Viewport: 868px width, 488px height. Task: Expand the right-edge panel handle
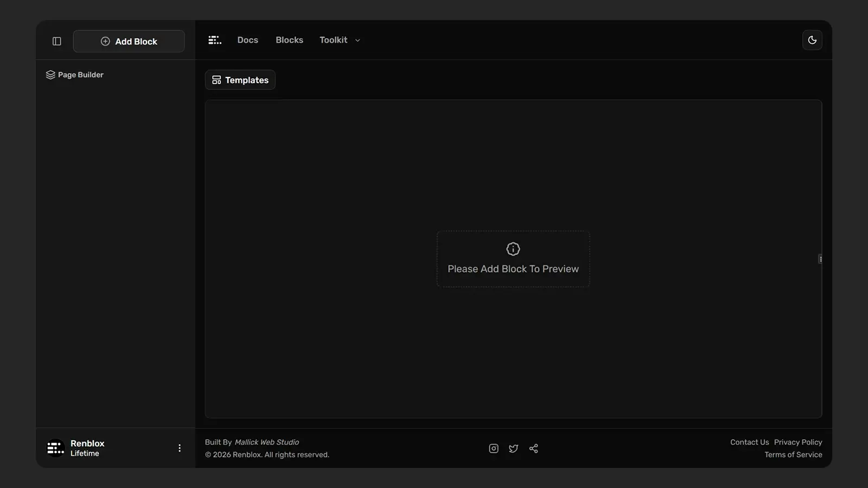pyautogui.click(x=821, y=259)
